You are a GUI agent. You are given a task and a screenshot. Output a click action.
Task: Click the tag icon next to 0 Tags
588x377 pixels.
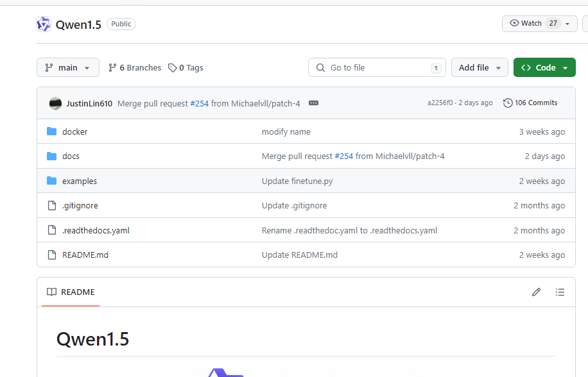pos(172,68)
